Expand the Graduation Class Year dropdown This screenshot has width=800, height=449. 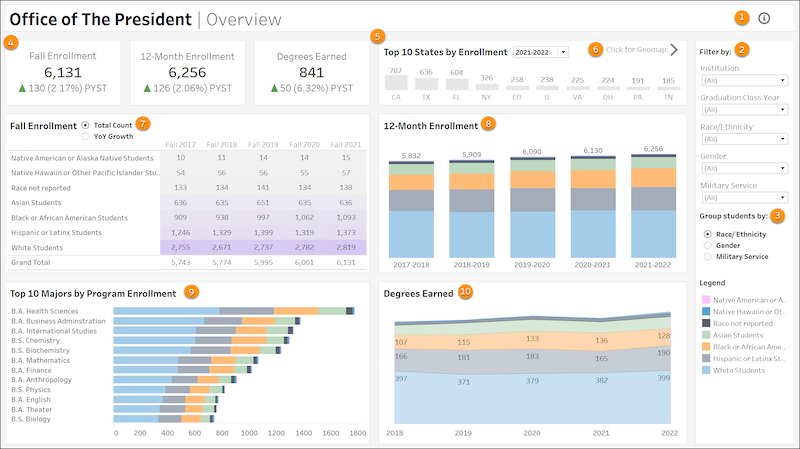pyautogui.click(x=741, y=110)
